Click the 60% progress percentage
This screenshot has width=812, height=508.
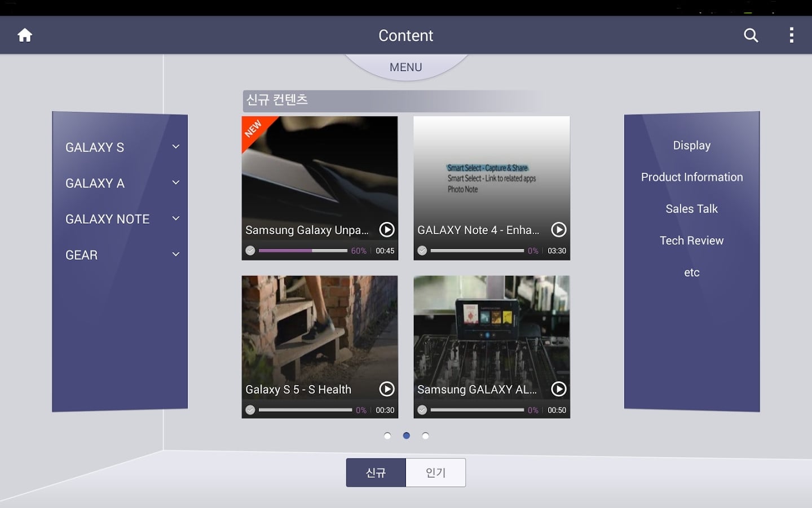[x=359, y=251]
